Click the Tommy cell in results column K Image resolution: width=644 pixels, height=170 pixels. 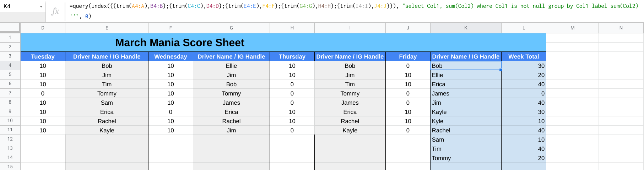pyautogui.click(x=466, y=158)
